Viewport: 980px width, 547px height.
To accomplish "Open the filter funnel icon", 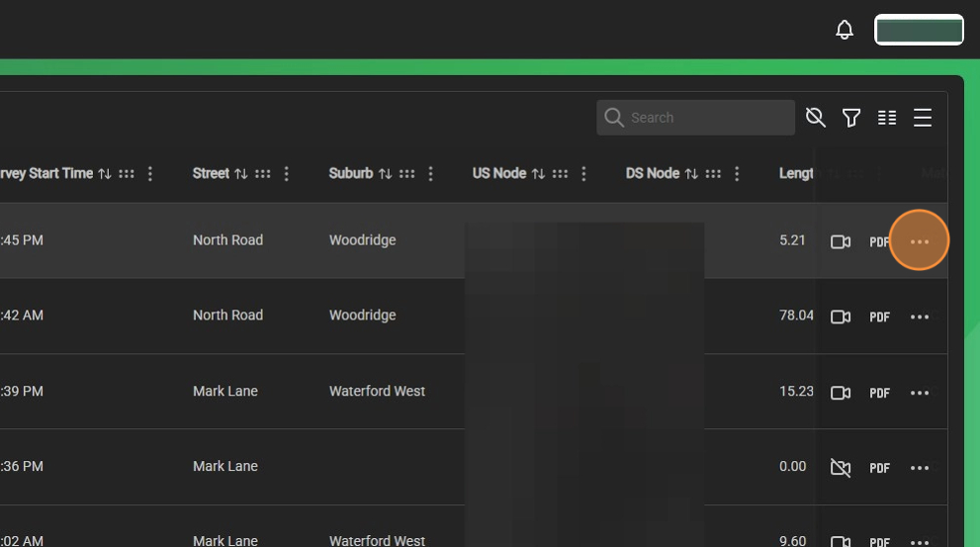I will 851,118.
